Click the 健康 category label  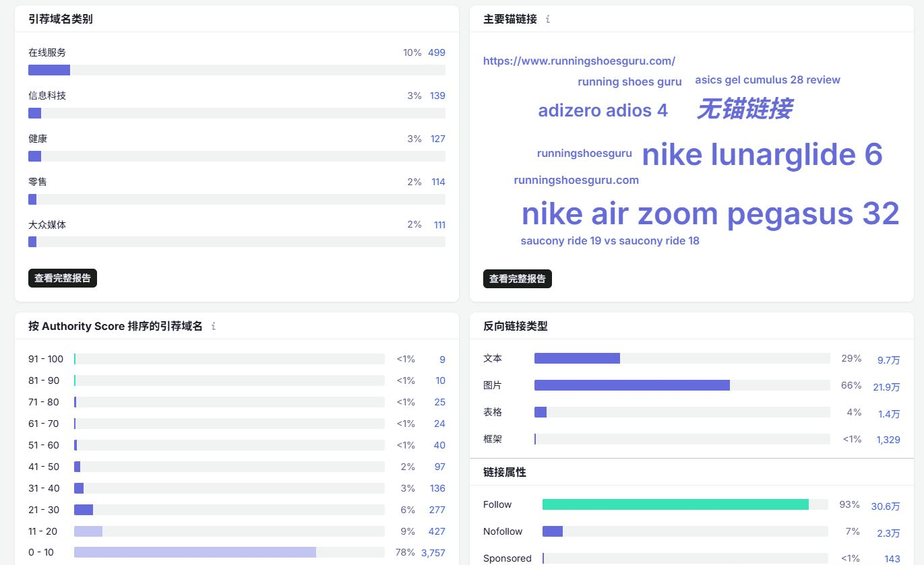tap(38, 139)
